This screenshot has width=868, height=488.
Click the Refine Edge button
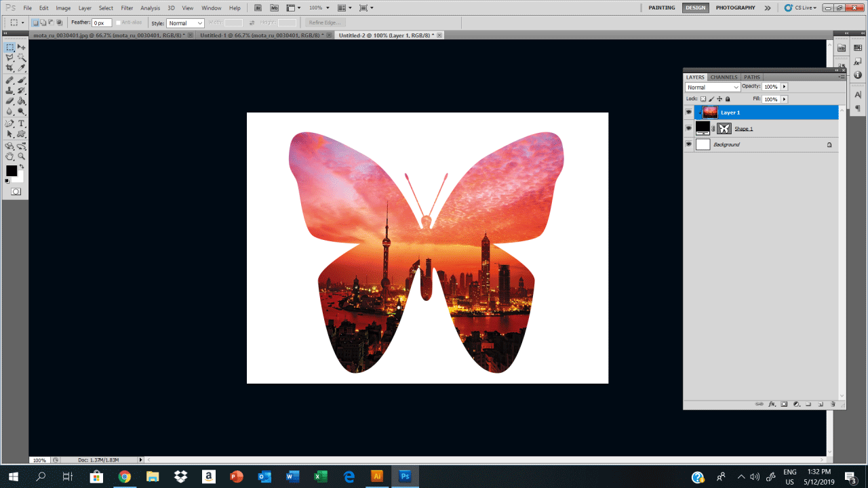(324, 22)
